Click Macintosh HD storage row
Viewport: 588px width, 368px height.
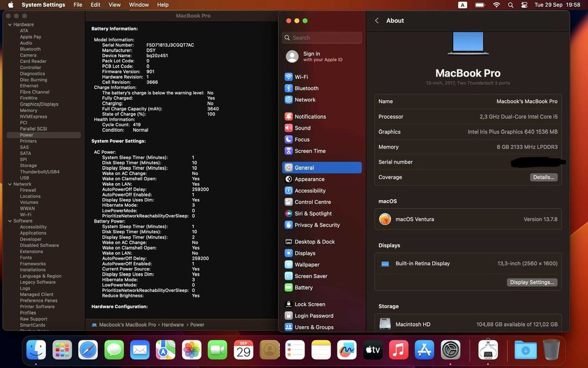(468, 324)
